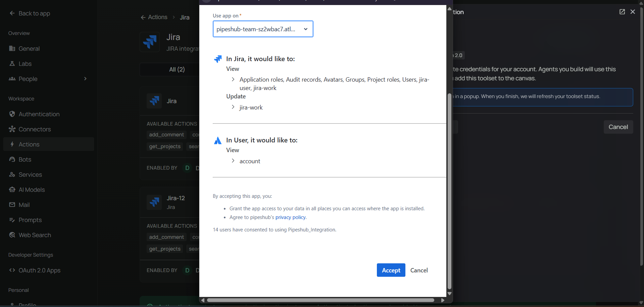This screenshot has width=644, height=307.
Task: Open the Authentication shield icon
Action: coord(12,114)
